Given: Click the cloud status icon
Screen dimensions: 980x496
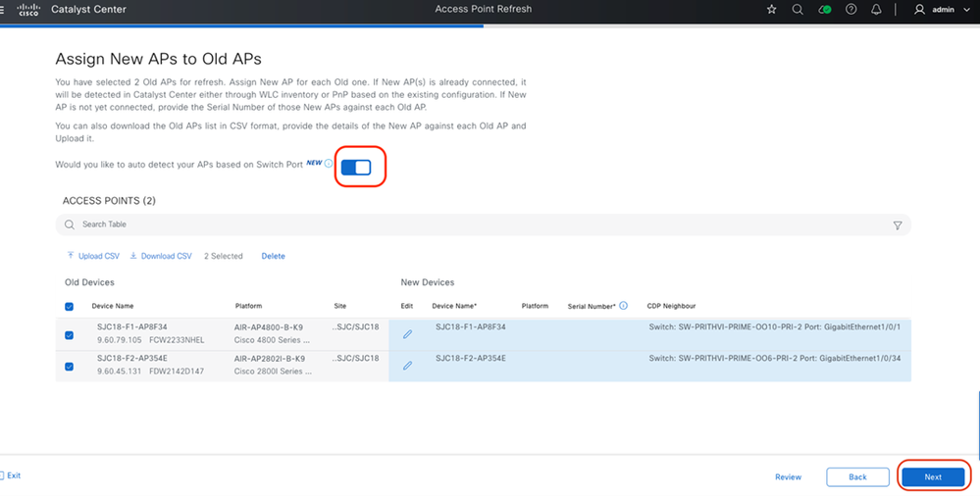Looking at the screenshot, I should click(x=825, y=10).
